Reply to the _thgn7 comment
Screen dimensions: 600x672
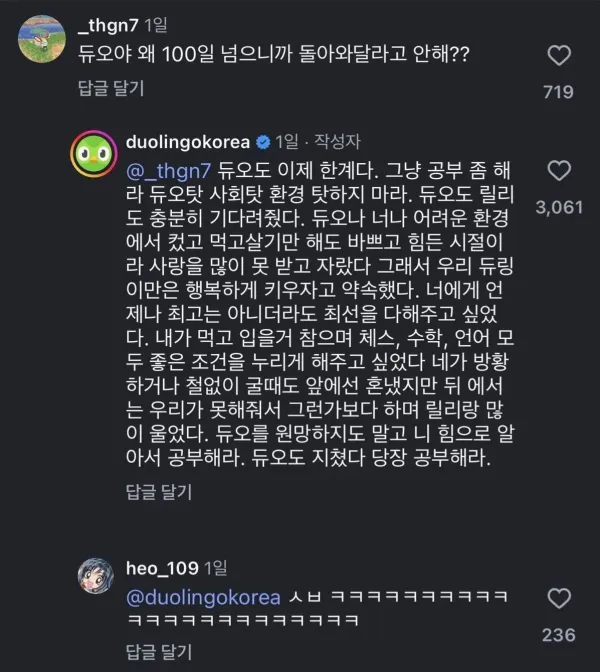[111, 88]
